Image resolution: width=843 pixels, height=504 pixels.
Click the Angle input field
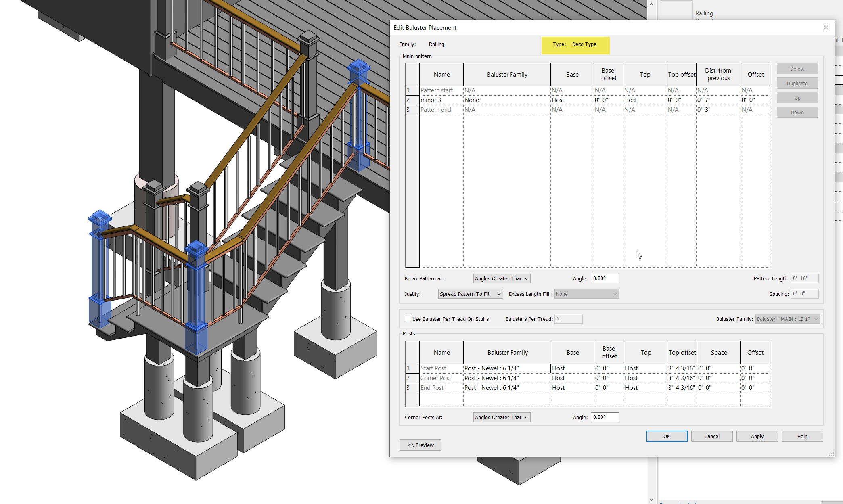pyautogui.click(x=604, y=278)
